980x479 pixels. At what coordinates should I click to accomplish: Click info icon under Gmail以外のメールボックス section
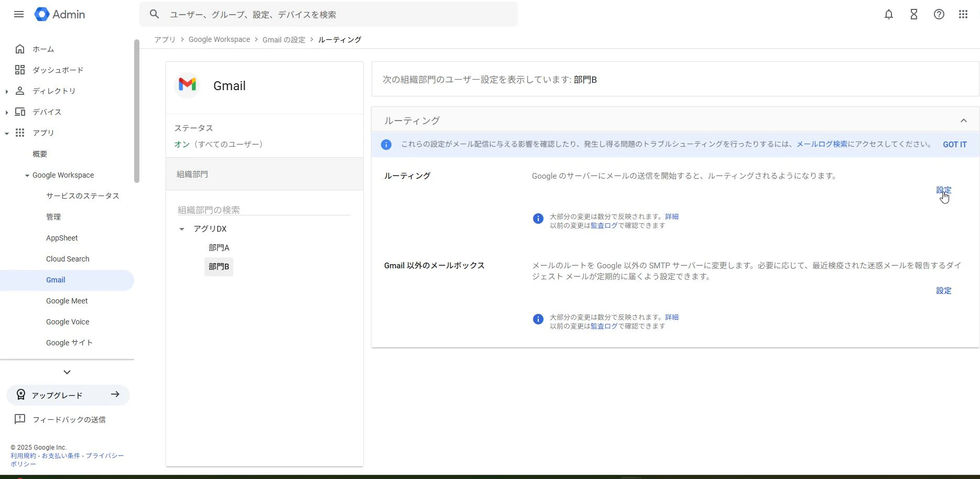538,319
